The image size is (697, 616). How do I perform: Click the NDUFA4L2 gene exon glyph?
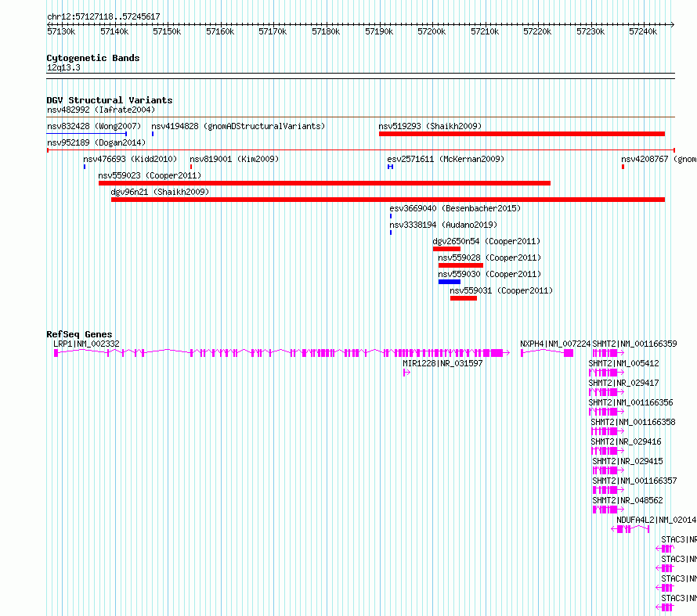point(630,529)
